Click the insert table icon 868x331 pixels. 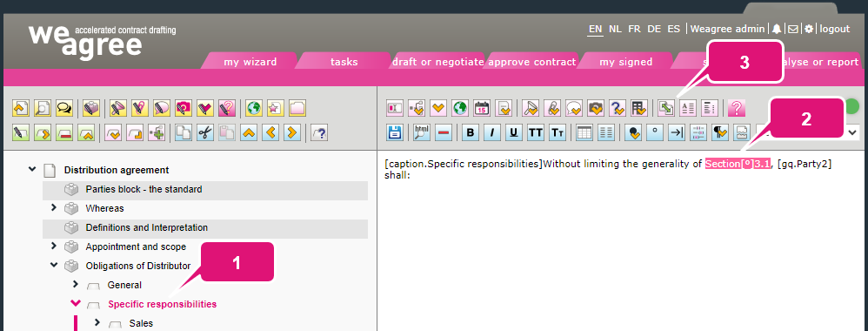point(584,132)
